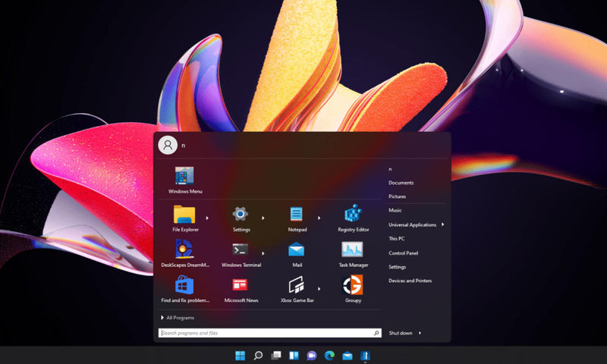Open the Windows Menu shortcut
This screenshot has width=607, height=364.
click(x=185, y=180)
